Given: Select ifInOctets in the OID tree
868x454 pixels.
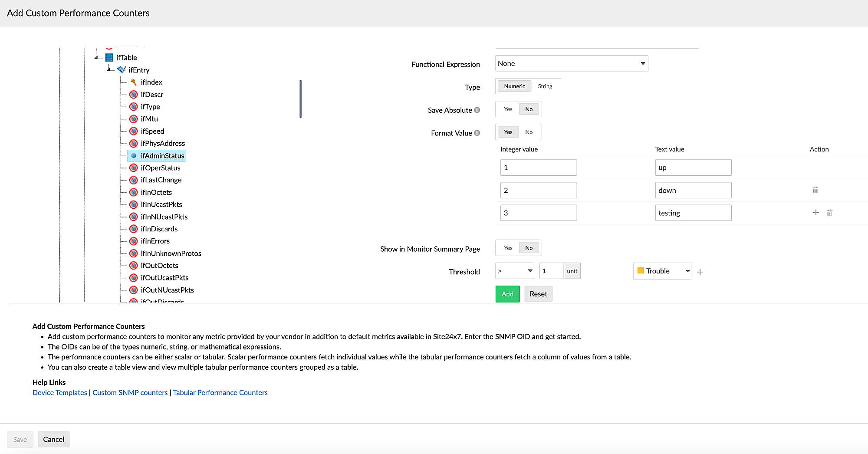Looking at the screenshot, I should point(156,192).
